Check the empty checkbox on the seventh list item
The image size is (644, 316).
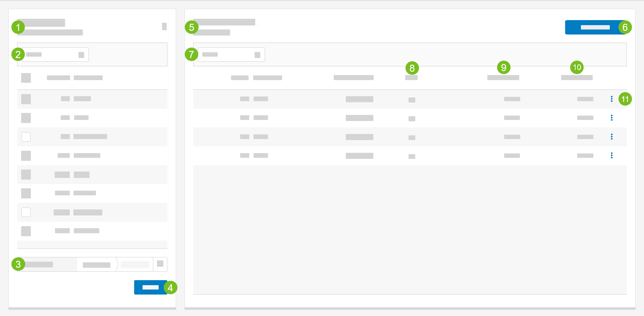click(26, 212)
